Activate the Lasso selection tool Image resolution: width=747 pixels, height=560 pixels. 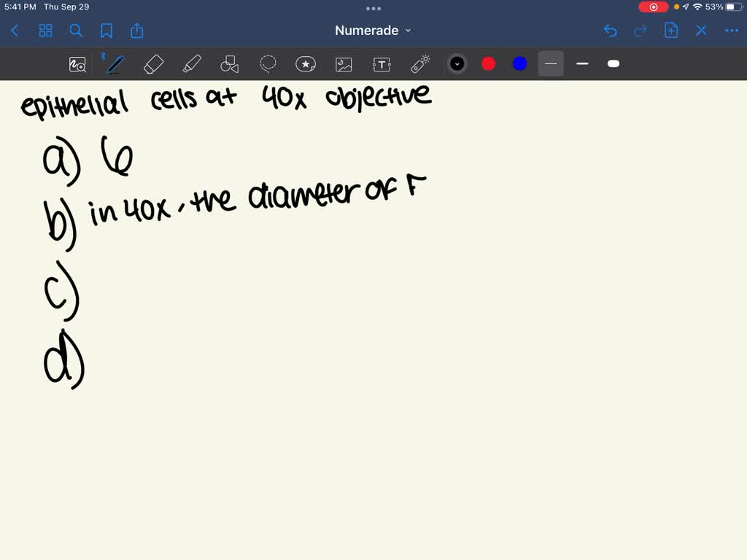268,64
